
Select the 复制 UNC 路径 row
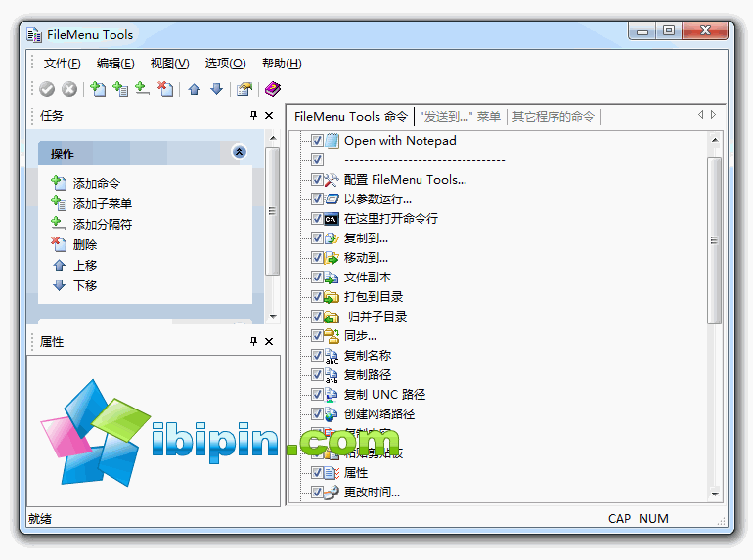(x=384, y=395)
